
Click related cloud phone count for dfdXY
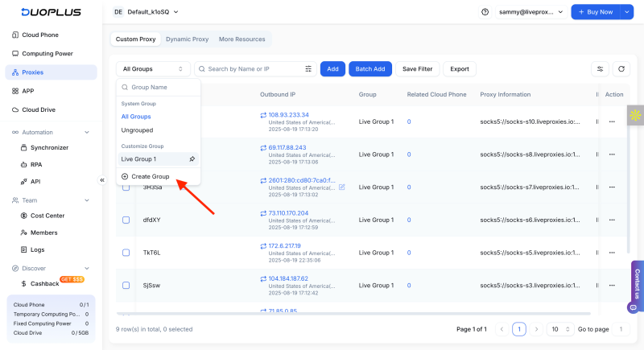tap(409, 220)
